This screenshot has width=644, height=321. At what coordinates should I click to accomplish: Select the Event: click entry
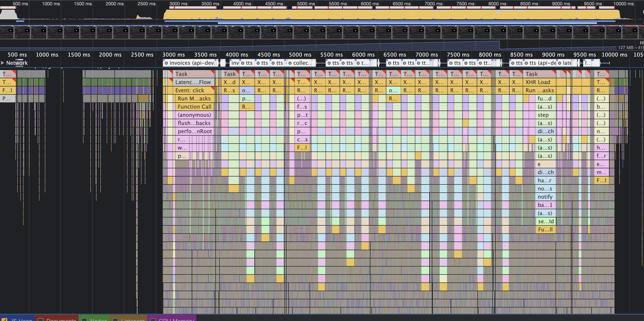point(189,90)
